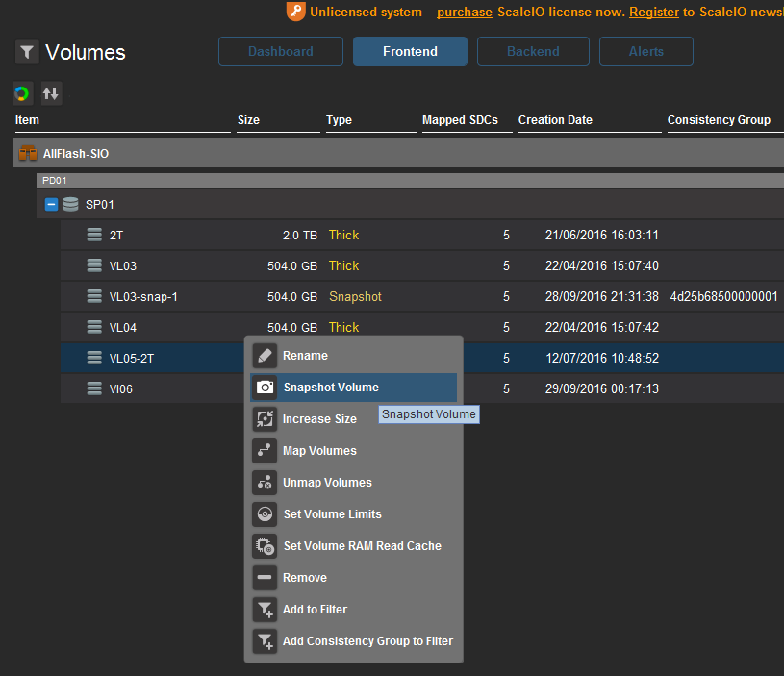Click the Add to Filter funnel icon
The height and width of the screenshot is (676, 784).
265,610
